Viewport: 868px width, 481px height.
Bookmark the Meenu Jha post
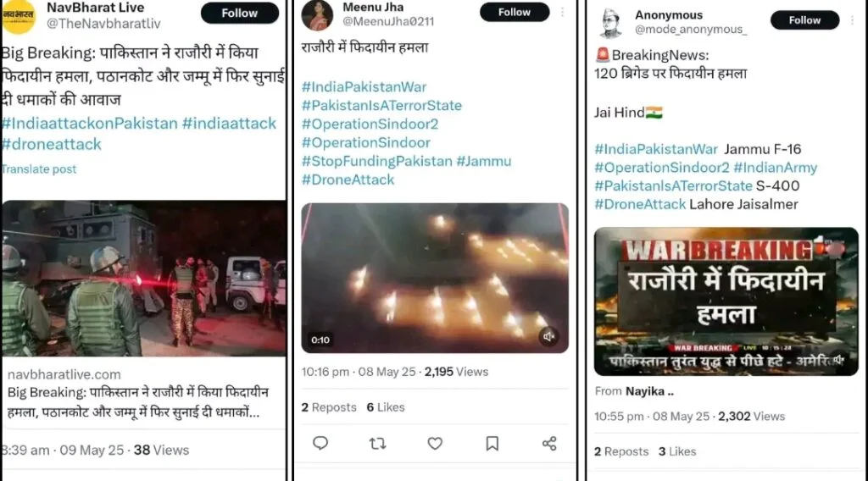coord(492,444)
